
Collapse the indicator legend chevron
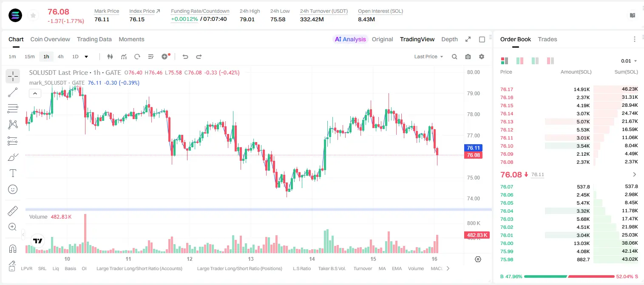[x=35, y=93]
